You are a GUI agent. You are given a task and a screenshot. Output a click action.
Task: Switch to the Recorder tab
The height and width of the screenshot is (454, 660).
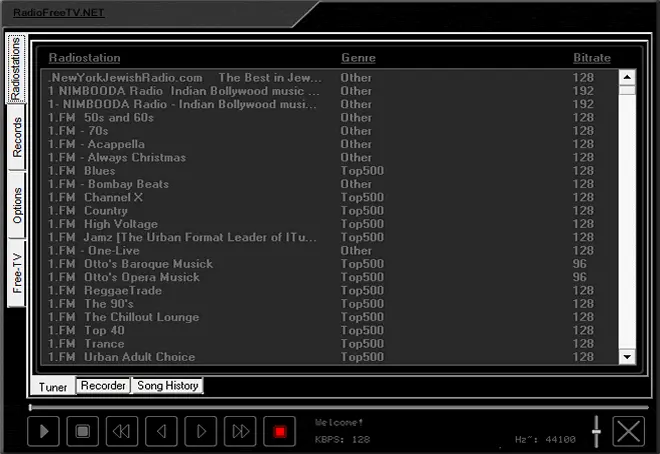click(x=103, y=385)
